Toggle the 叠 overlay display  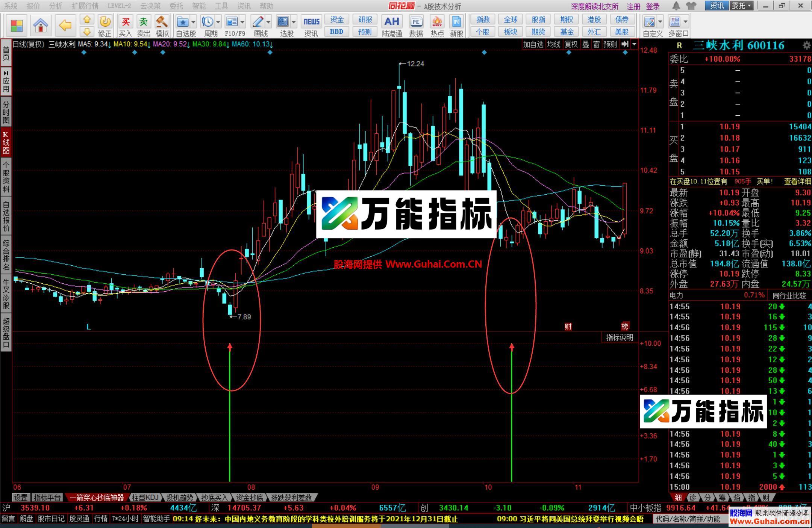coord(585,44)
